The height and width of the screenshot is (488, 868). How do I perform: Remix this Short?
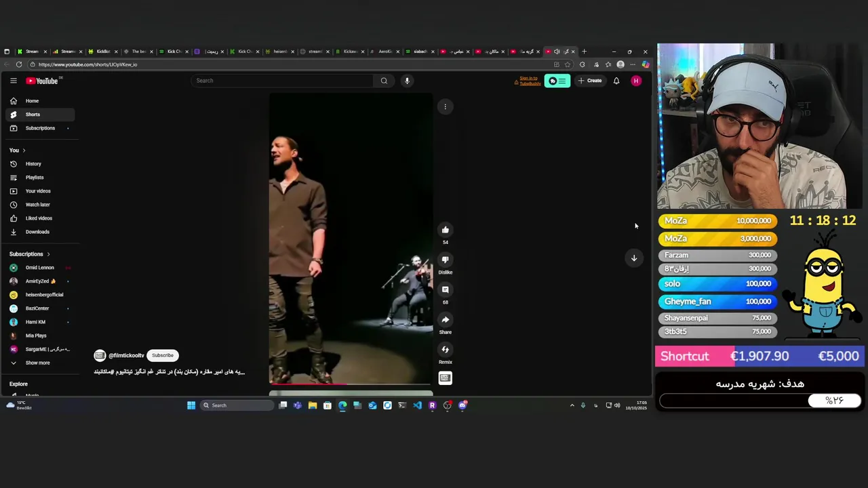coord(446,350)
